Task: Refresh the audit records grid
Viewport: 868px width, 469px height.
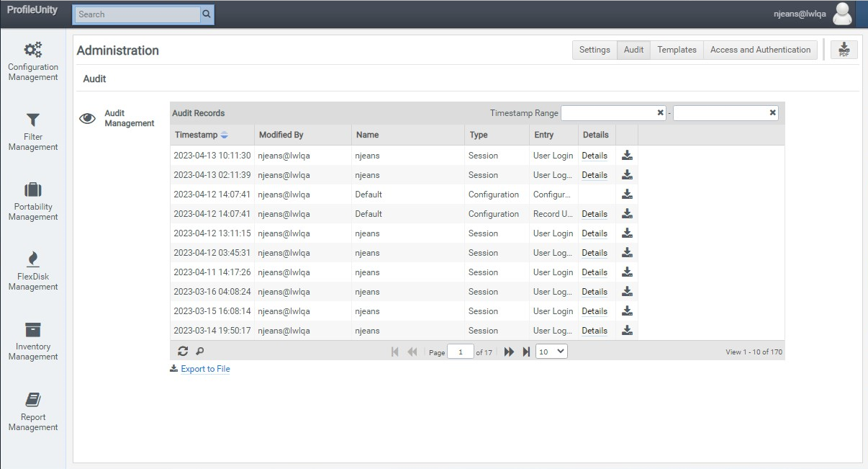Action: click(x=183, y=352)
